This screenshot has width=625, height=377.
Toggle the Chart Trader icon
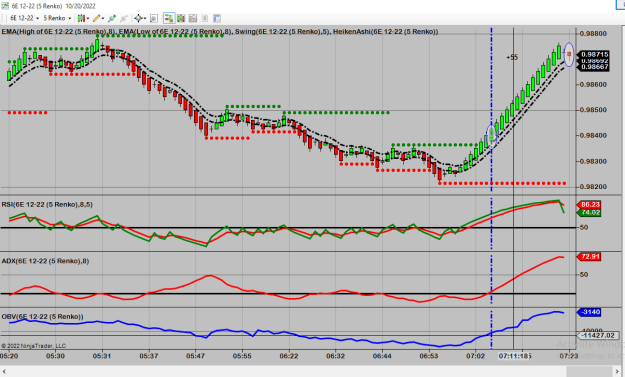point(169,18)
